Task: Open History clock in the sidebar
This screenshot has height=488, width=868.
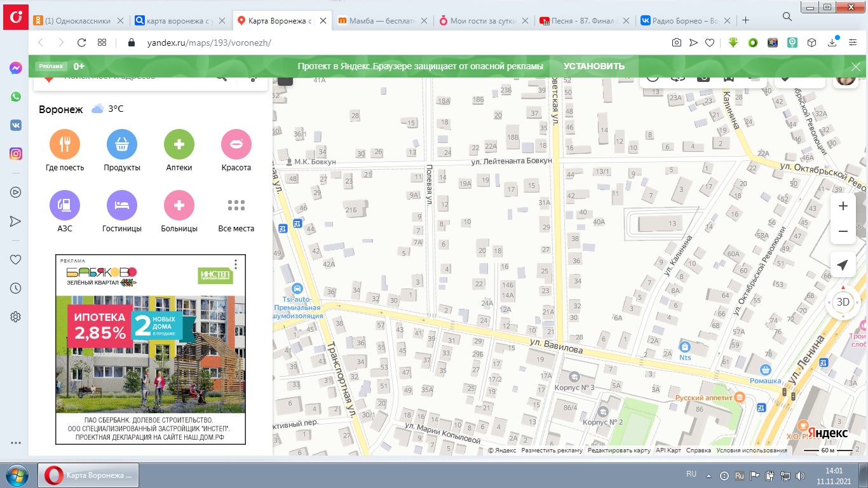Action: pos(16,288)
